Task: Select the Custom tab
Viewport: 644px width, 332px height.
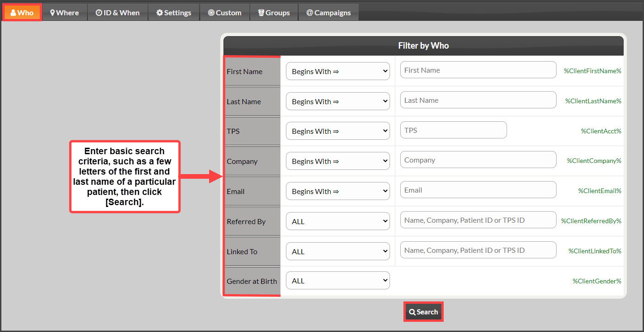Action: (225, 13)
